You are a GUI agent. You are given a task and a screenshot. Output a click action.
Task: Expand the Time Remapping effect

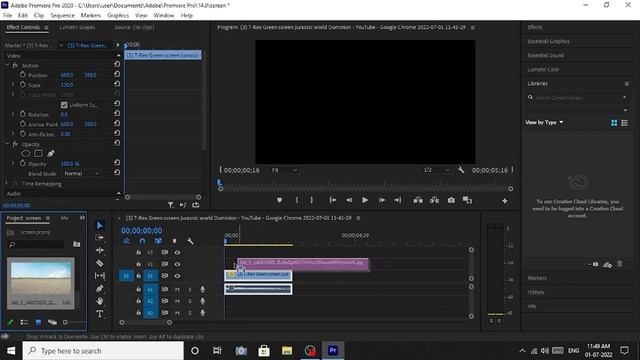[x=7, y=183]
